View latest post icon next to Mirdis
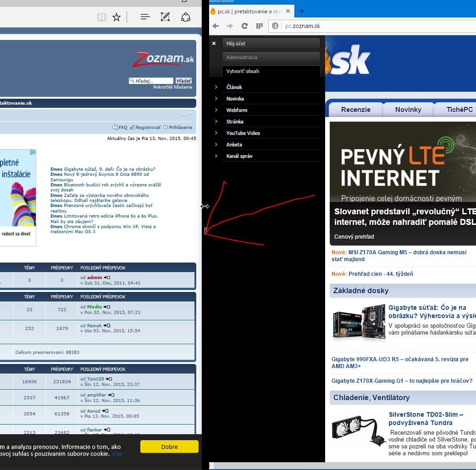The image size is (476, 470). point(107,307)
